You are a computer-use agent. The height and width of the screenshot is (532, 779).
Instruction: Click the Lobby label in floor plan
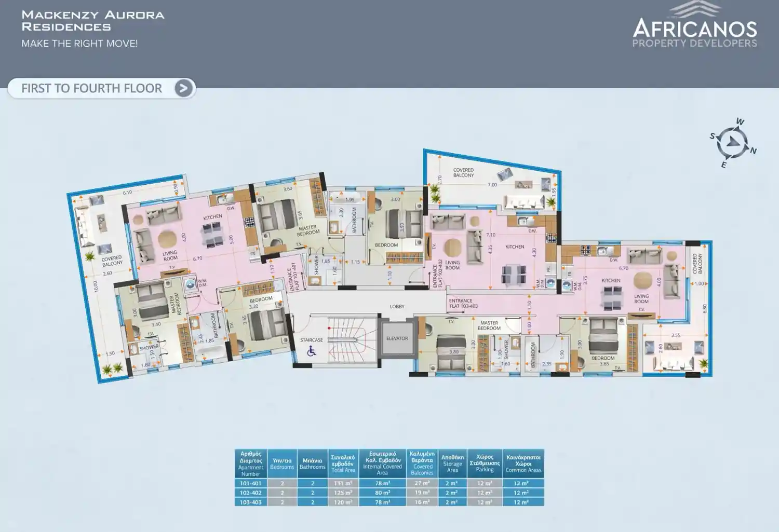coord(397,307)
